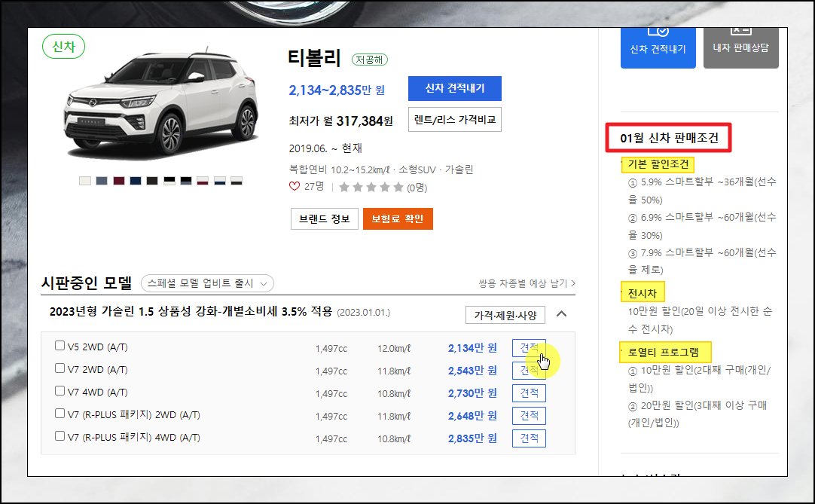Image resolution: width=815 pixels, height=504 pixels.
Task: Click ② 6.9% 스마트할부 condition text
Action: [702, 226]
